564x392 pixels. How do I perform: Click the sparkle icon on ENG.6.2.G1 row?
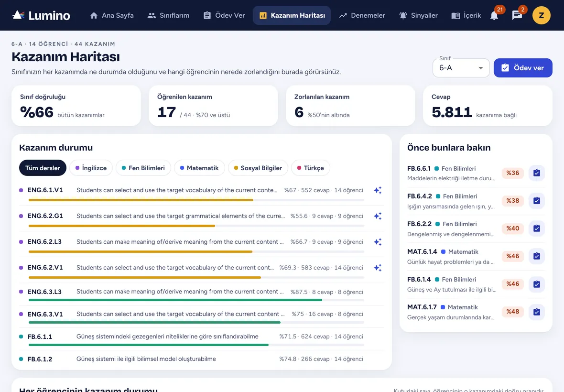click(x=377, y=216)
